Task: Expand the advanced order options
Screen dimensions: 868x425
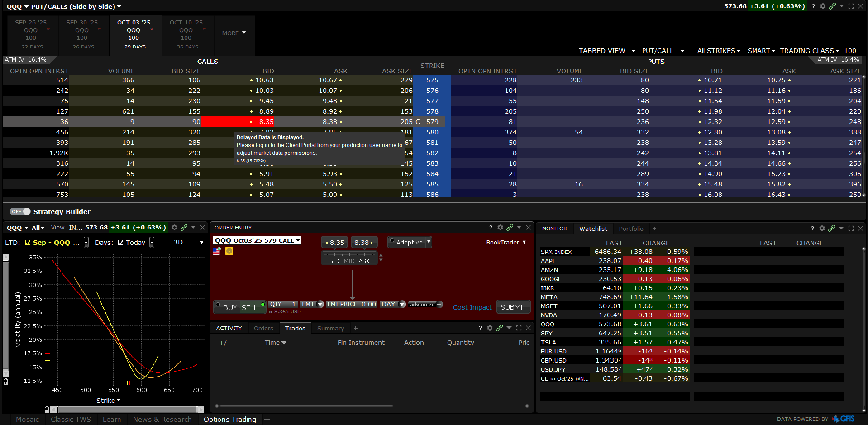Action: [x=425, y=304]
